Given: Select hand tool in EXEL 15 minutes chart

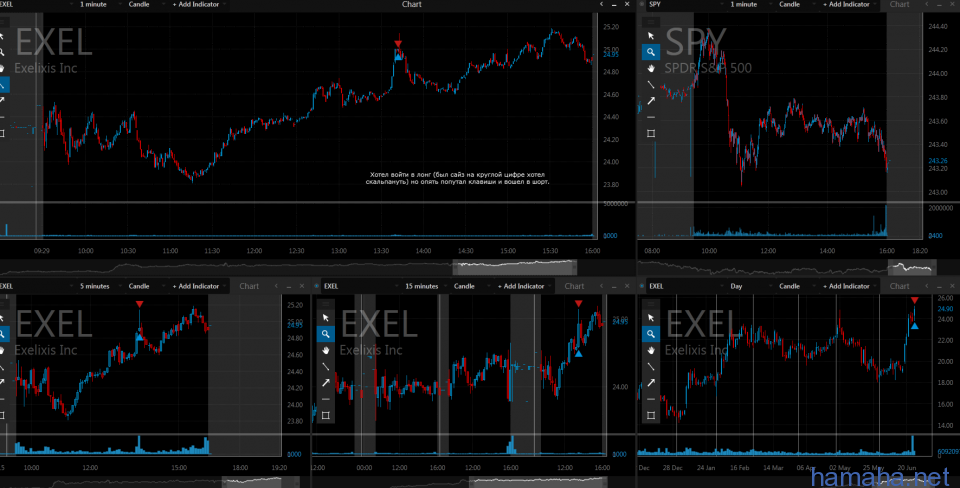Looking at the screenshot, I should coord(326,350).
